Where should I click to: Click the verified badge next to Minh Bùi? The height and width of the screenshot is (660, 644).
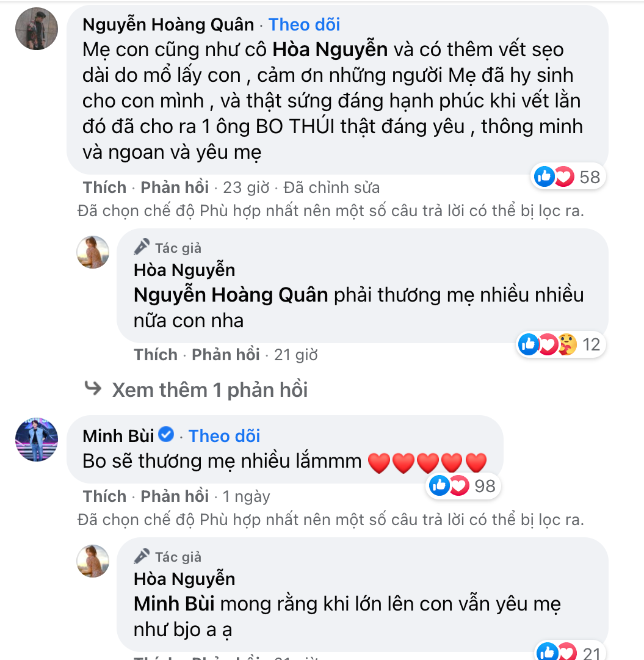coord(166,435)
